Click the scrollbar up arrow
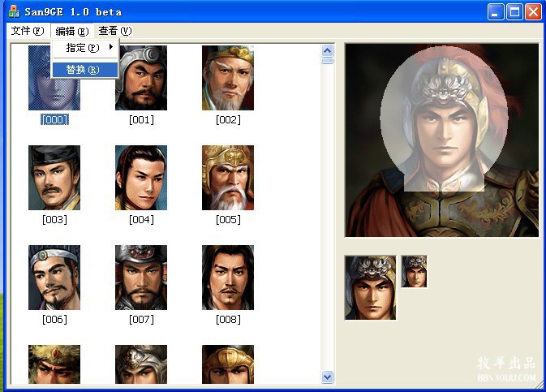The height and width of the screenshot is (392, 546). (327, 51)
